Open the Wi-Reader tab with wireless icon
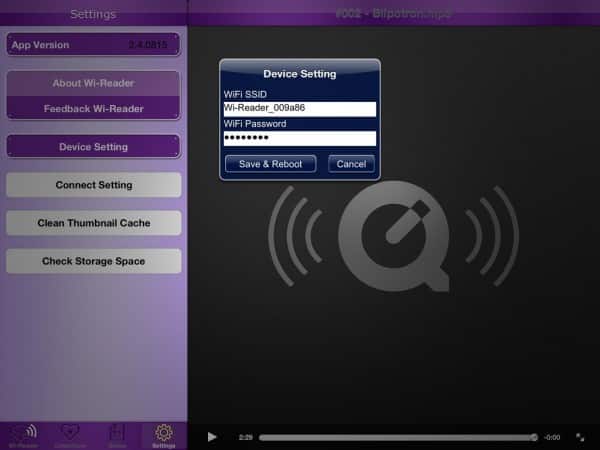The height and width of the screenshot is (450, 600). (x=24, y=436)
